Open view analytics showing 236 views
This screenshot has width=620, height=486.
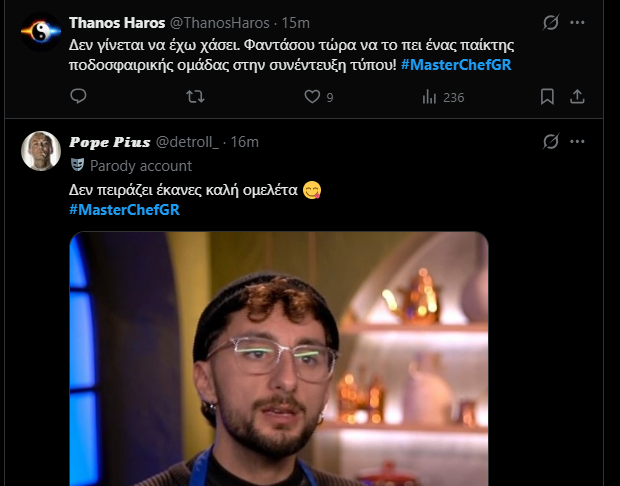coord(431,97)
